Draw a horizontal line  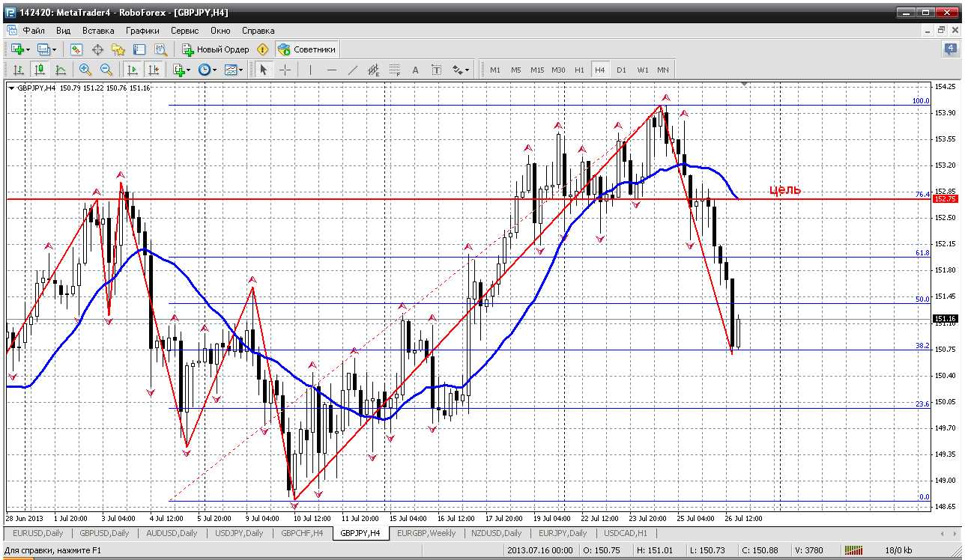point(332,70)
